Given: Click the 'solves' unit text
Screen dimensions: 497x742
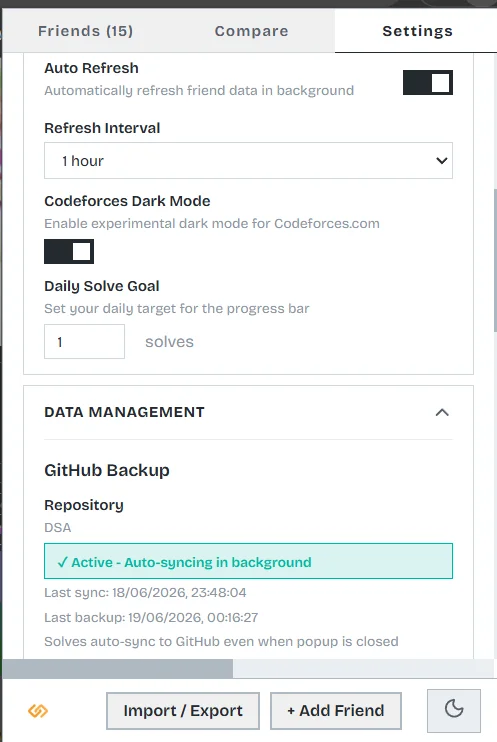Looking at the screenshot, I should click(169, 342).
